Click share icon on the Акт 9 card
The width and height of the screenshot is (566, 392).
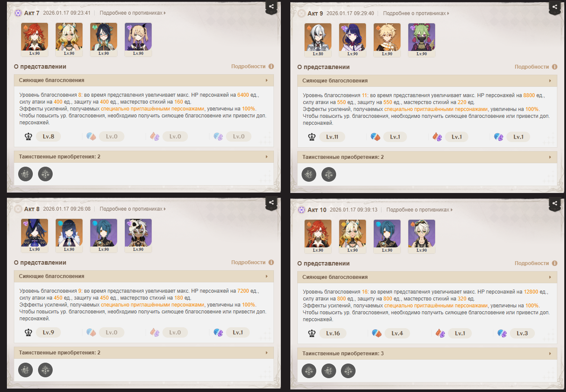click(x=554, y=6)
